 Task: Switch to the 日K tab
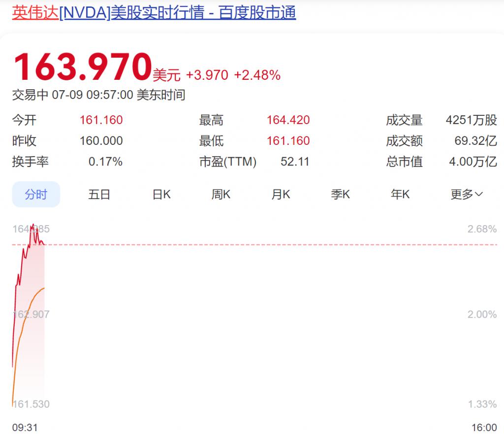(161, 194)
